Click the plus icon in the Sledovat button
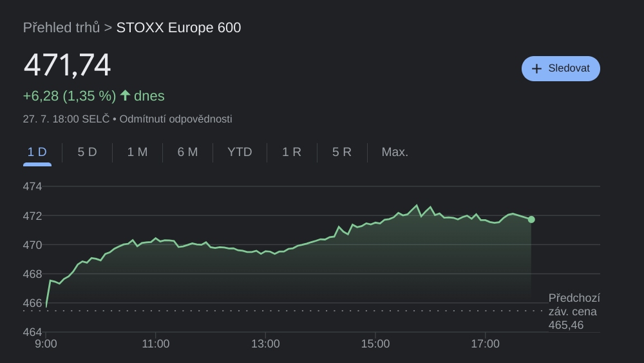Screen dimensions: 644x363 click(x=536, y=68)
